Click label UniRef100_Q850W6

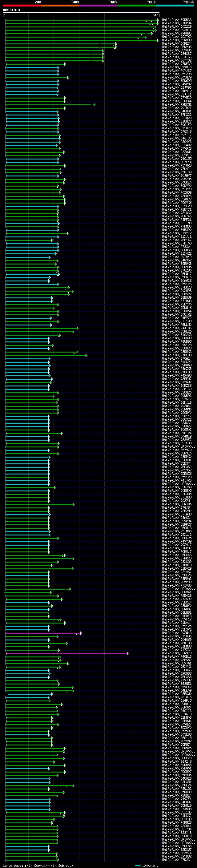click(176, 50)
